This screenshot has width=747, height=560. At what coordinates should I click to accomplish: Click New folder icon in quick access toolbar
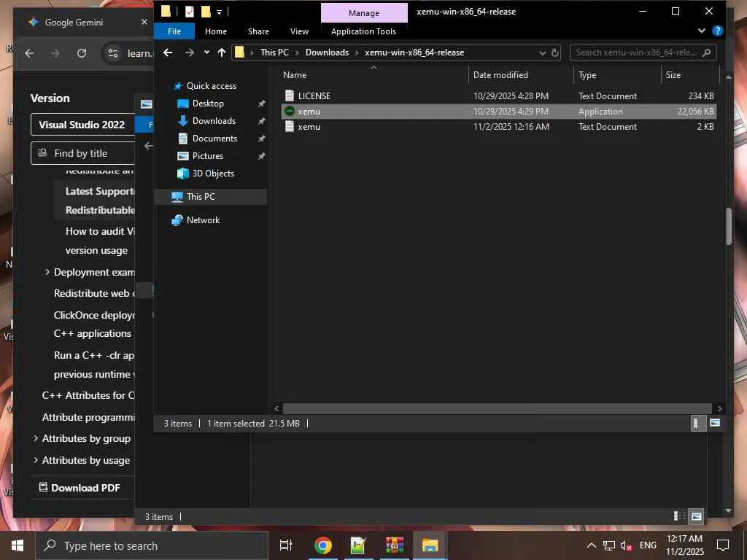206,12
